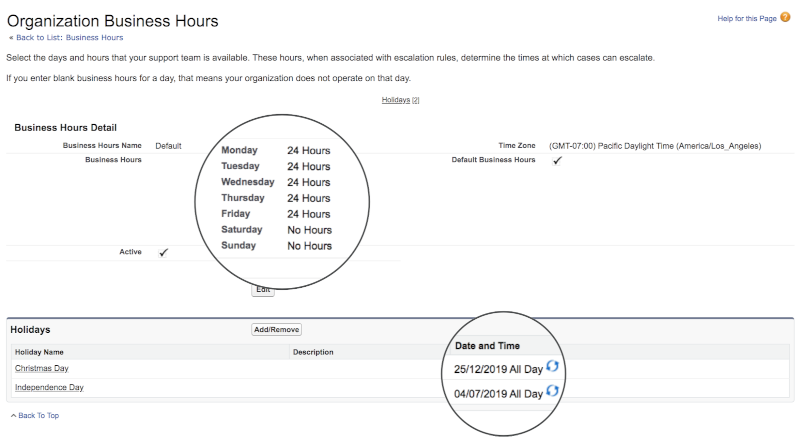Click the Default Business Hours checkmark
This screenshot has width=800, height=442.
click(x=557, y=160)
